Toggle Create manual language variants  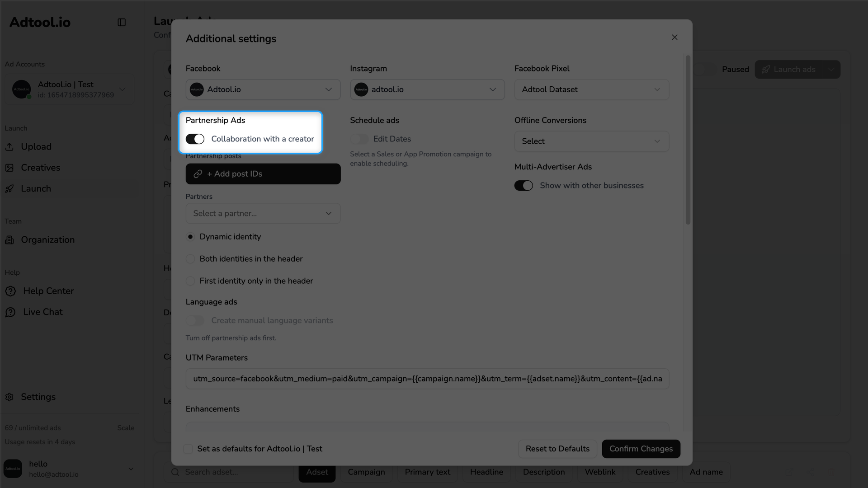[195, 321]
